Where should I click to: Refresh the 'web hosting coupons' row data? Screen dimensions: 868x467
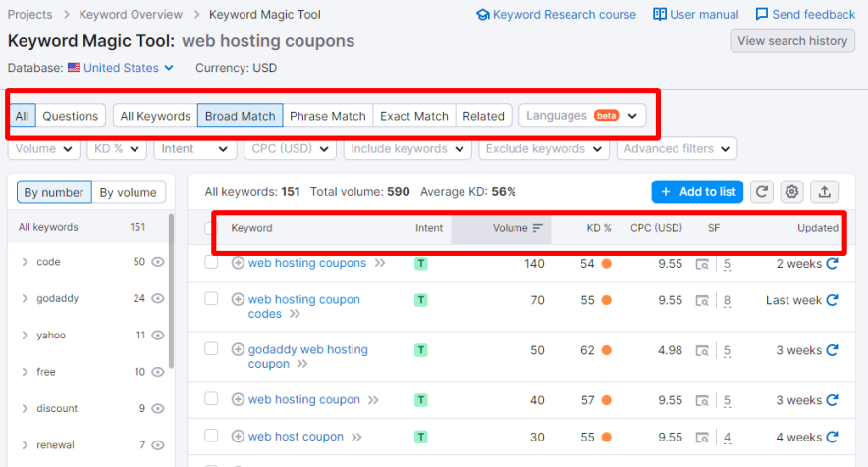tap(832, 263)
